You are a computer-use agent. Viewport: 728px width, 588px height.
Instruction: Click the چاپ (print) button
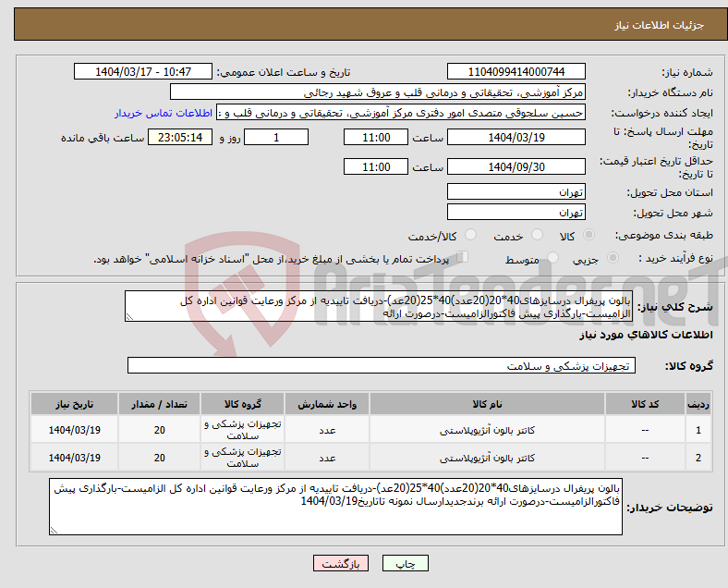[405, 563]
